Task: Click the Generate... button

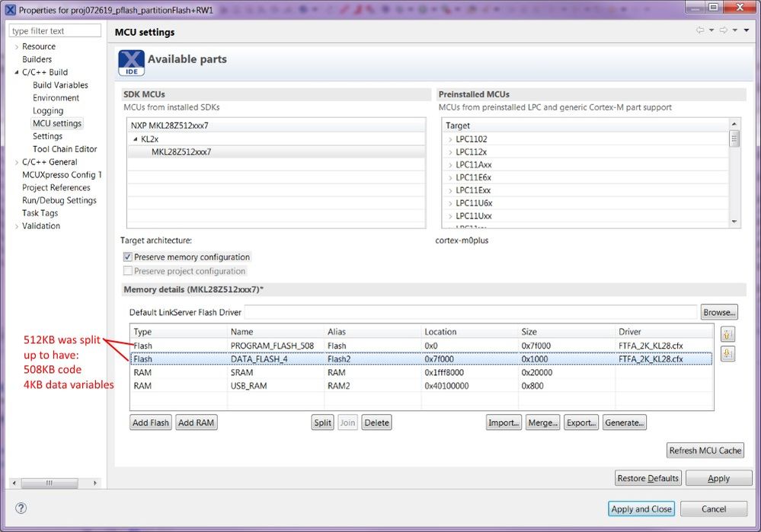Action: (x=624, y=422)
